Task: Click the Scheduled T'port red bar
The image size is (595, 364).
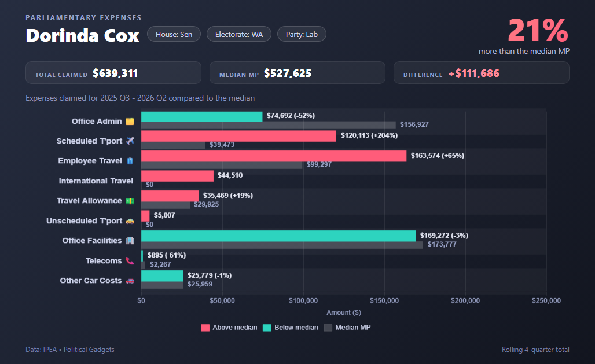Action: pos(238,136)
